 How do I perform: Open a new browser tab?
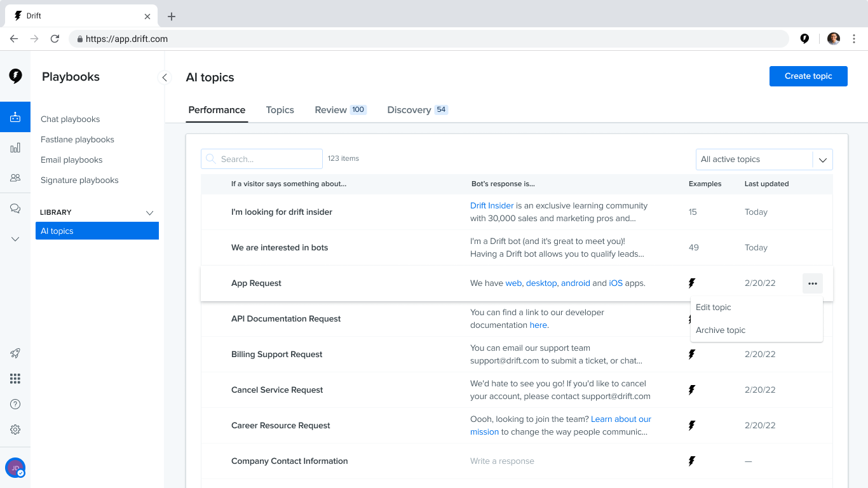click(x=172, y=17)
